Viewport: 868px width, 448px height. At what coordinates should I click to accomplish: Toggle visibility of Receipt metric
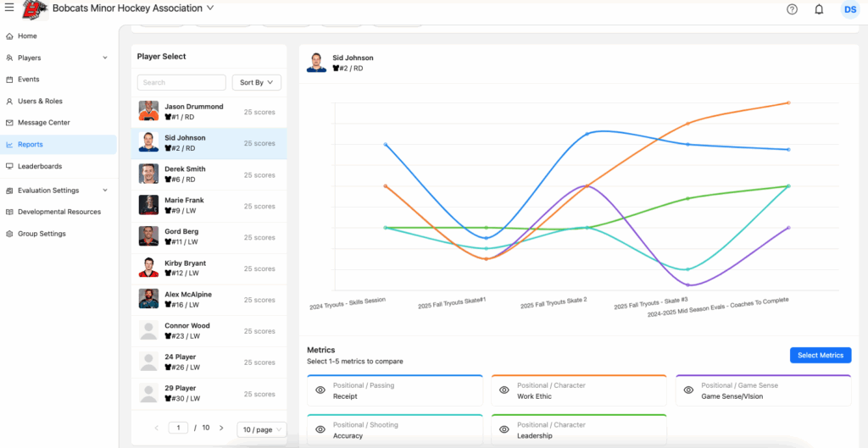(320, 390)
